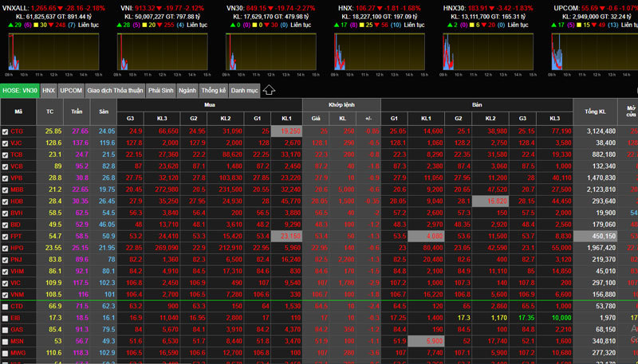The height and width of the screenshot is (364, 638).
Task: Click the FPT stock symbol
Action: tap(18, 237)
